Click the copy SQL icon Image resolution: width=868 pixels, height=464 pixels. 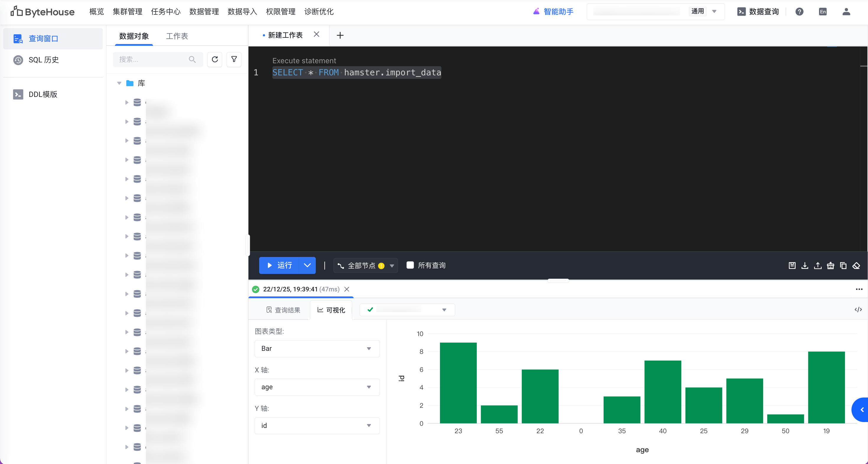click(x=843, y=265)
